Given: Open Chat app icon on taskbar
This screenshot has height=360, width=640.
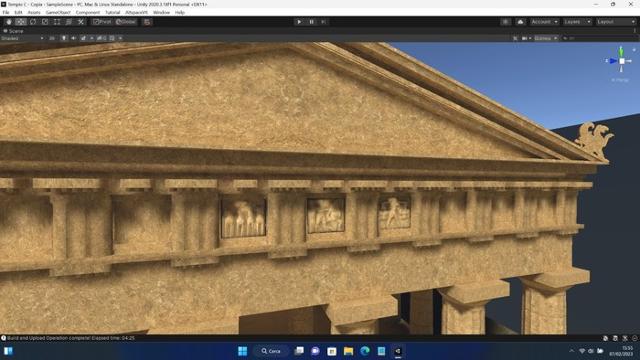Looking at the screenshot, I should coord(316,351).
